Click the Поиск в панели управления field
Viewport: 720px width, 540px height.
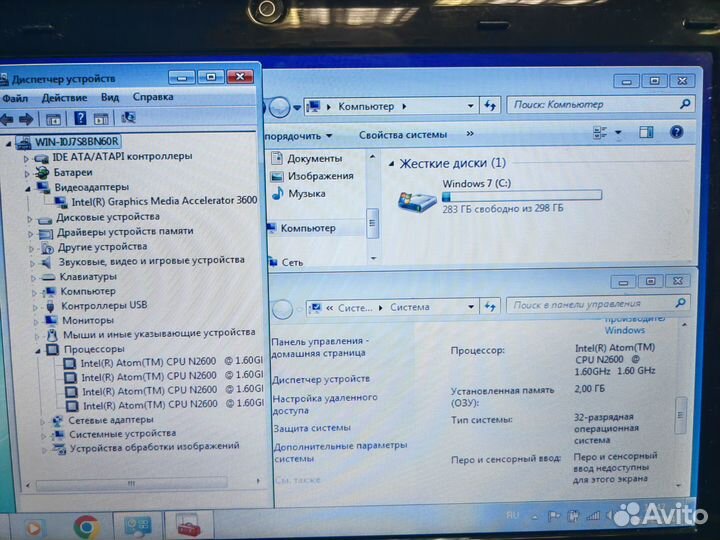pyautogui.click(x=598, y=304)
